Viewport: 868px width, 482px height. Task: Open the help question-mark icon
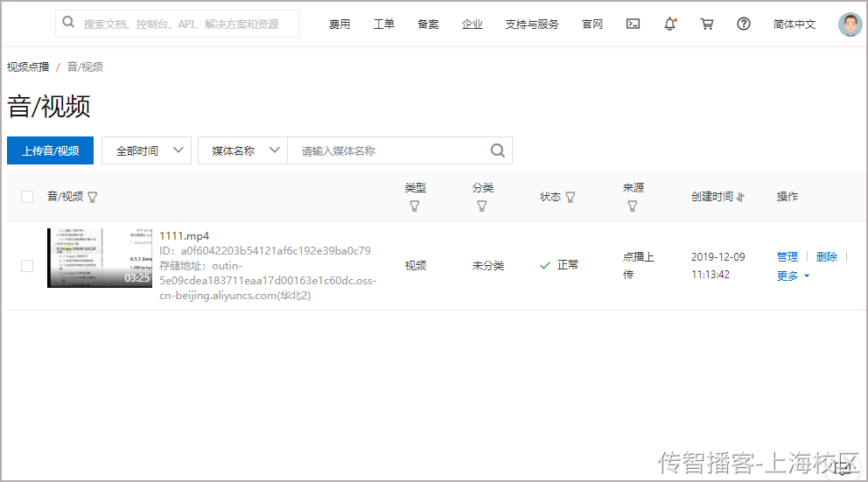744,24
